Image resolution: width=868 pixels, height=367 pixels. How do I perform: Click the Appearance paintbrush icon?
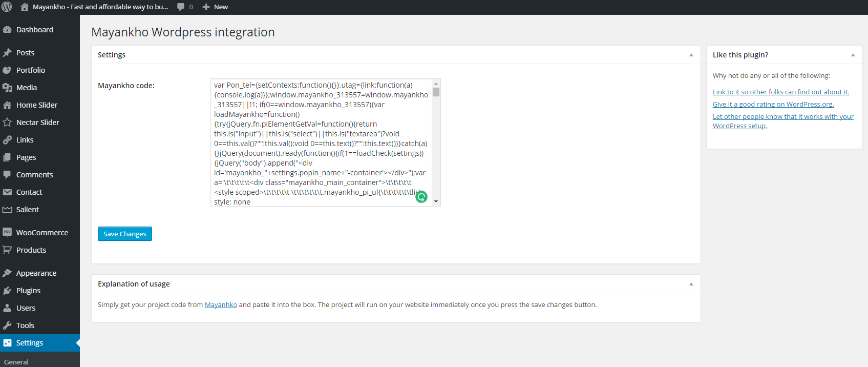(x=7, y=273)
